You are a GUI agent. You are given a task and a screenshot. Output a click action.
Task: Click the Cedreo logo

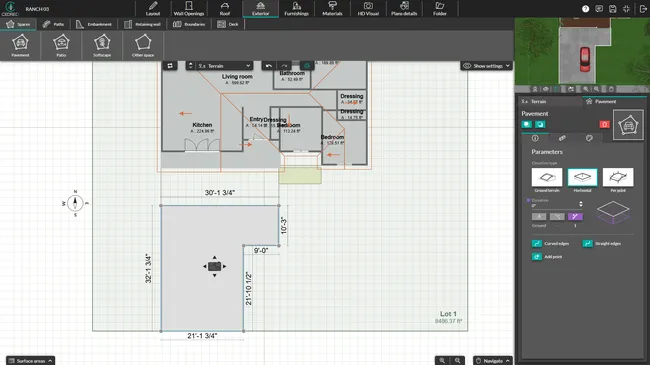(x=10, y=8)
